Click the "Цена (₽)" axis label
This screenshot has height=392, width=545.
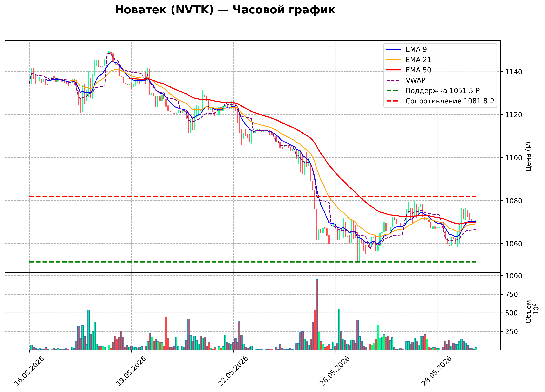tap(528, 156)
